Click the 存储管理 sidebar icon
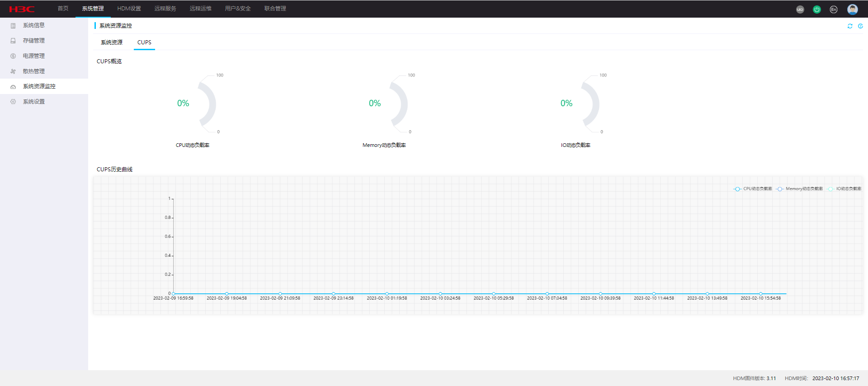Image resolution: width=868 pixels, height=386 pixels. pos(13,41)
